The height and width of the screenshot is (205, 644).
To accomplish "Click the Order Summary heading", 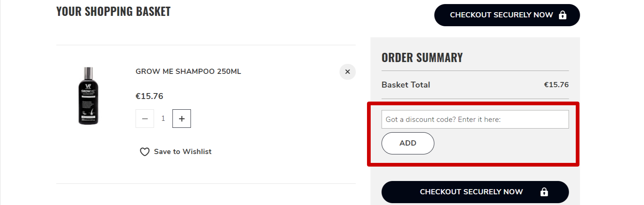I will pos(422,58).
